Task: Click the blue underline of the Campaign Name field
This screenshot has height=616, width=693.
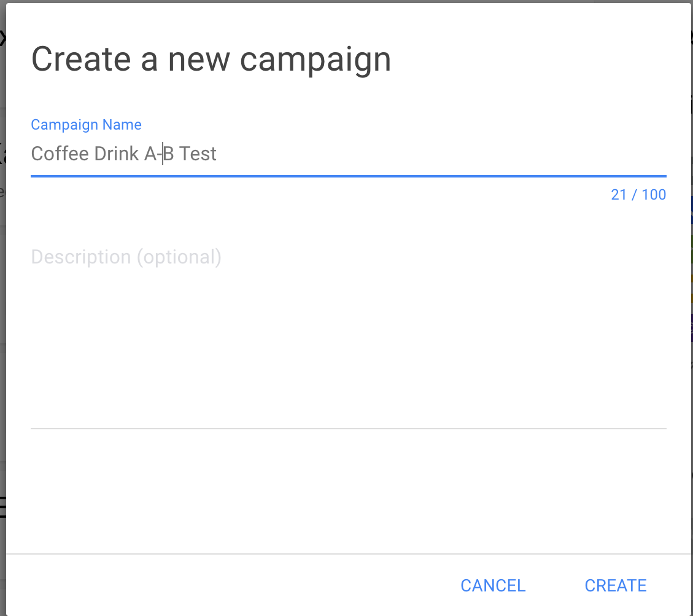Action: 348,176
